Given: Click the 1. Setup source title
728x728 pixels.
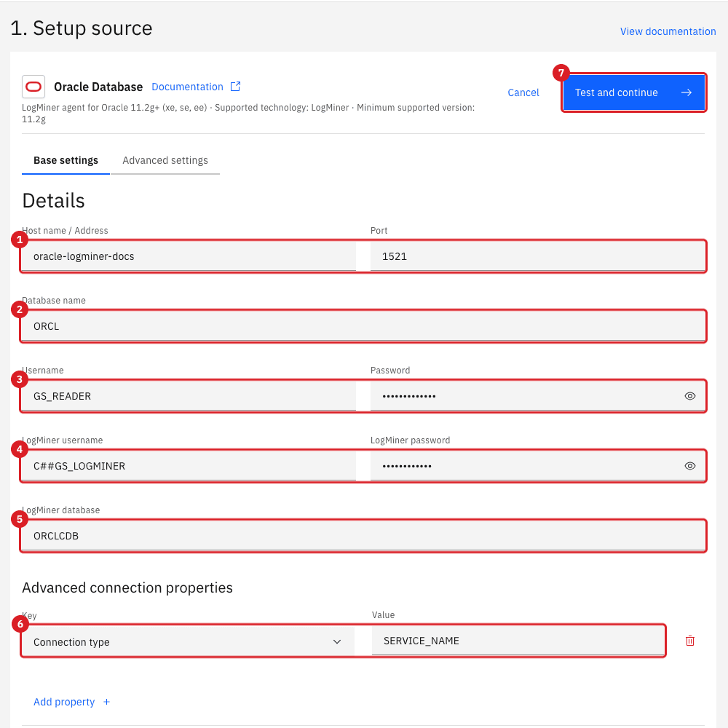Looking at the screenshot, I should click(82, 28).
